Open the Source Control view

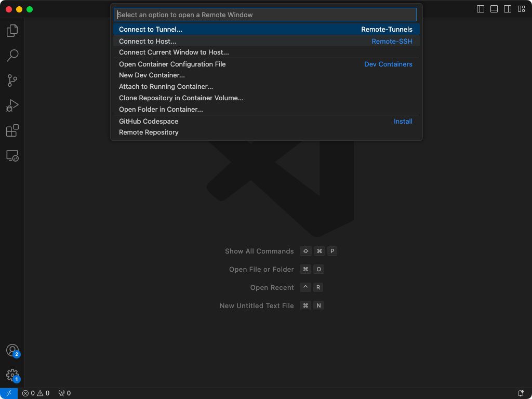(12, 81)
